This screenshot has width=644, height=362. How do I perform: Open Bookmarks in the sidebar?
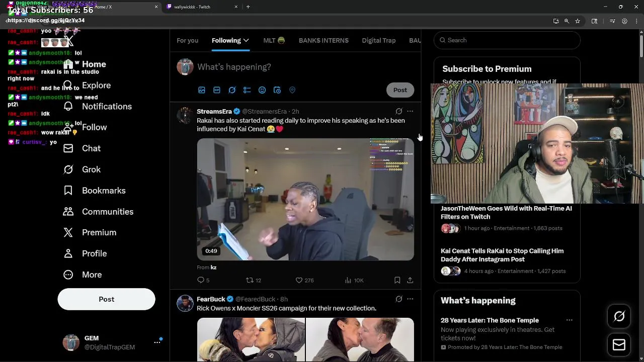[94, 191]
